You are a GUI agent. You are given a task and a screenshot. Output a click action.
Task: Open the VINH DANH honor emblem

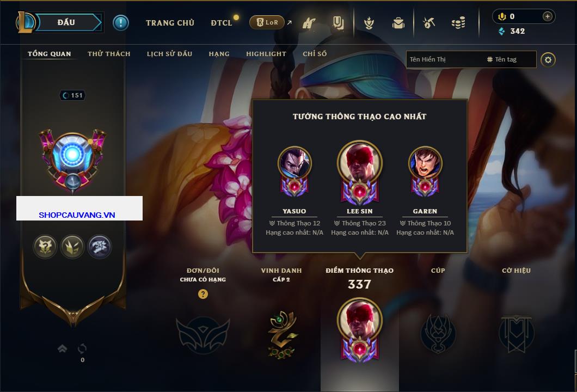282,334
